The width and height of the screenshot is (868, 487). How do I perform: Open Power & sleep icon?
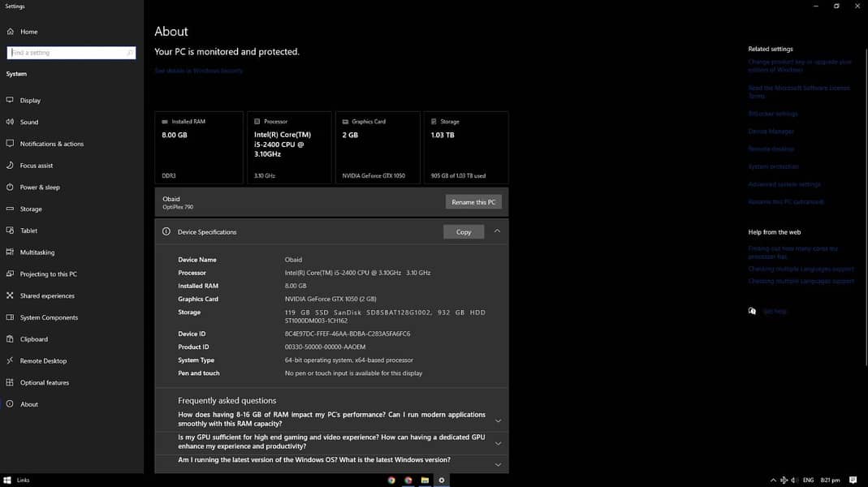(x=10, y=187)
